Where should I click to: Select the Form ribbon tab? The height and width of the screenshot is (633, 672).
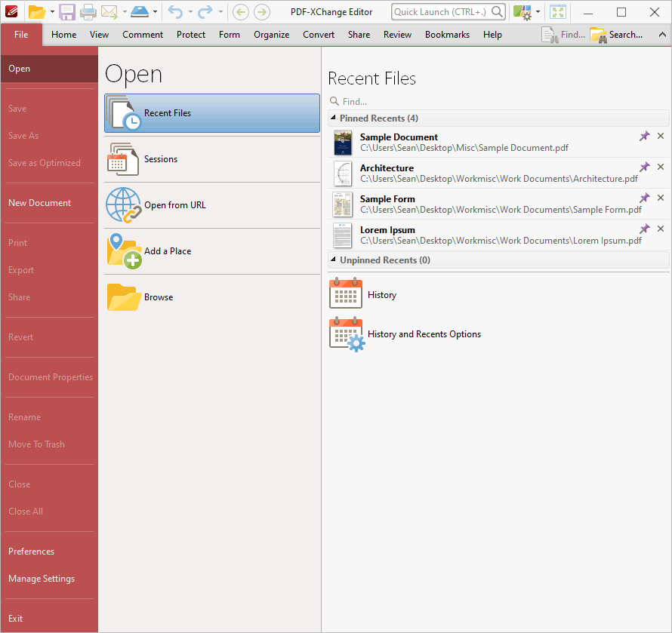point(230,35)
